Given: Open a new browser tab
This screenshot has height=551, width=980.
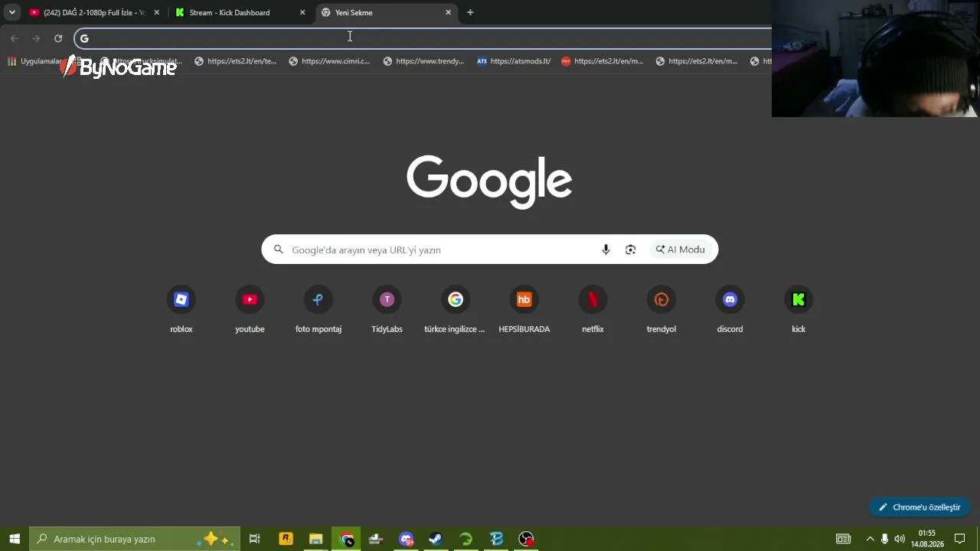Looking at the screenshot, I should (x=470, y=12).
